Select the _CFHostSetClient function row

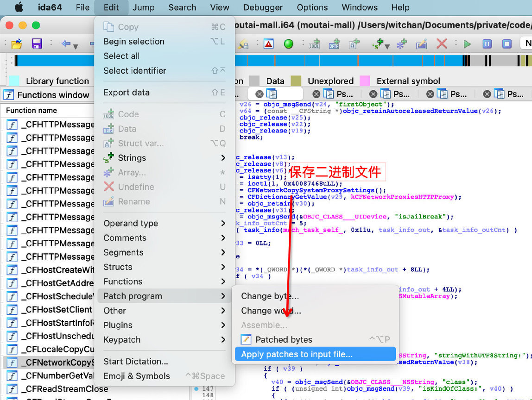point(49,309)
